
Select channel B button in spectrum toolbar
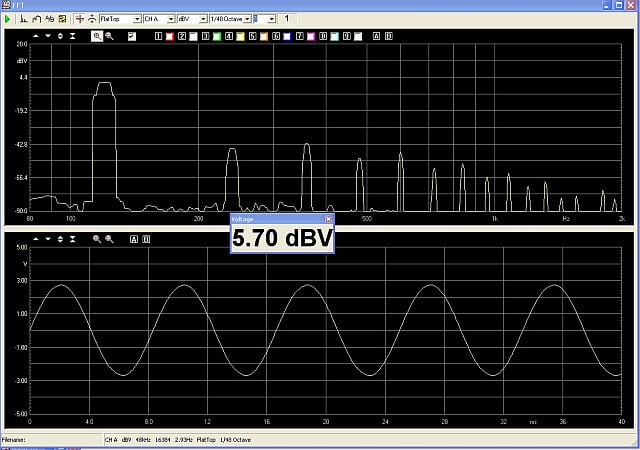[x=389, y=36]
